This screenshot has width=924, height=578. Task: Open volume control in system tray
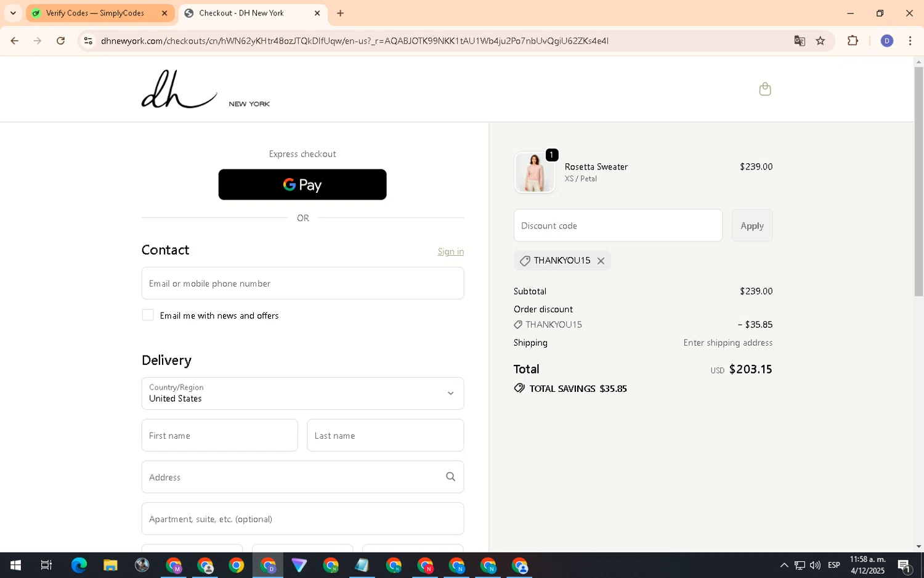tap(815, 565)
